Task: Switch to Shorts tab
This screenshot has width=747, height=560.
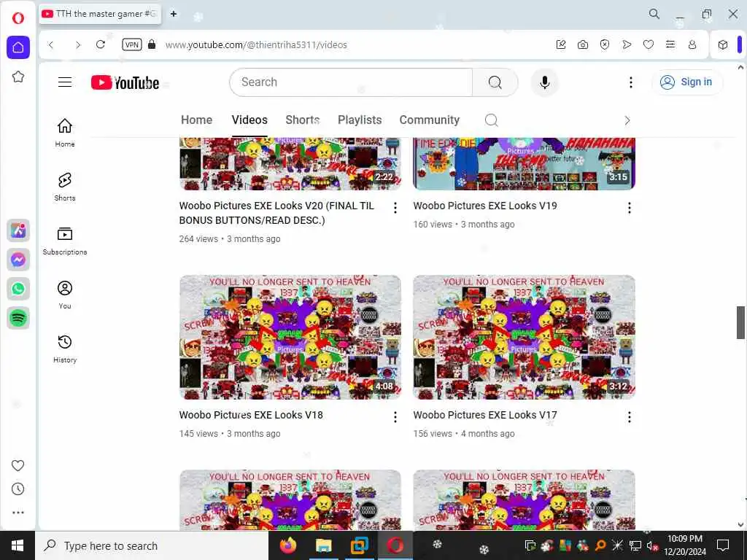Action: [303, 120]
